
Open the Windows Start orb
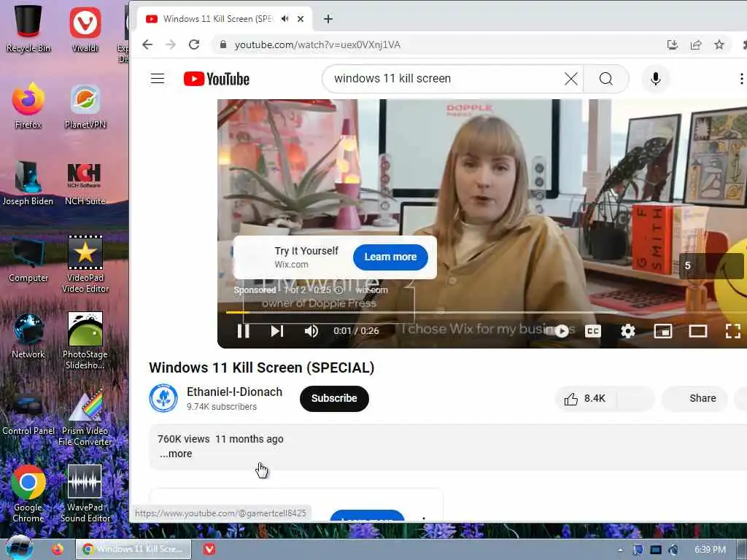[x=19, y=548]
